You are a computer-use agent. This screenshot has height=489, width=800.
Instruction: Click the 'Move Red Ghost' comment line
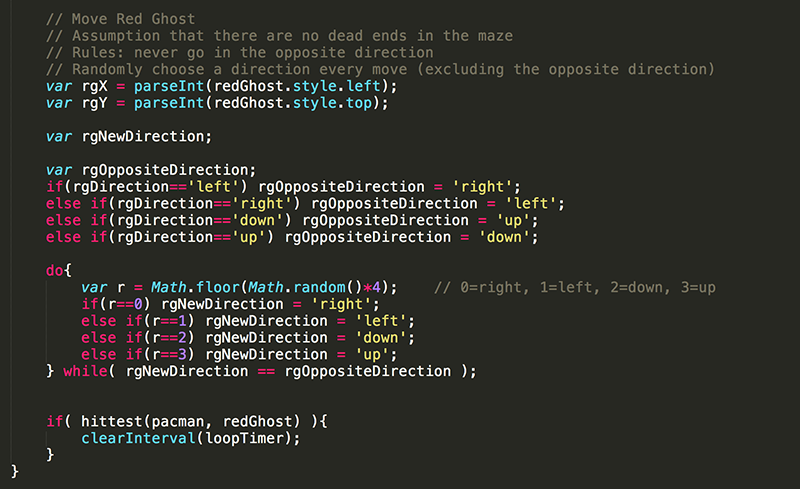tap(120, 19)
